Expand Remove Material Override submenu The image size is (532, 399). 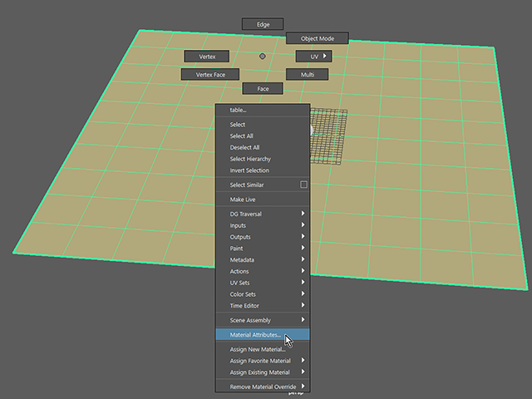click(263, 387)
